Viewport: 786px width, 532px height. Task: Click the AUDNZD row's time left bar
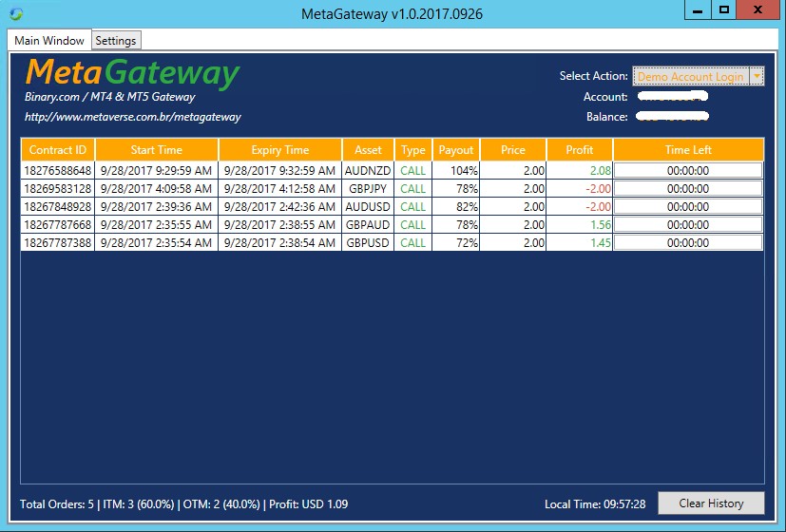click(x=688, y=171)
